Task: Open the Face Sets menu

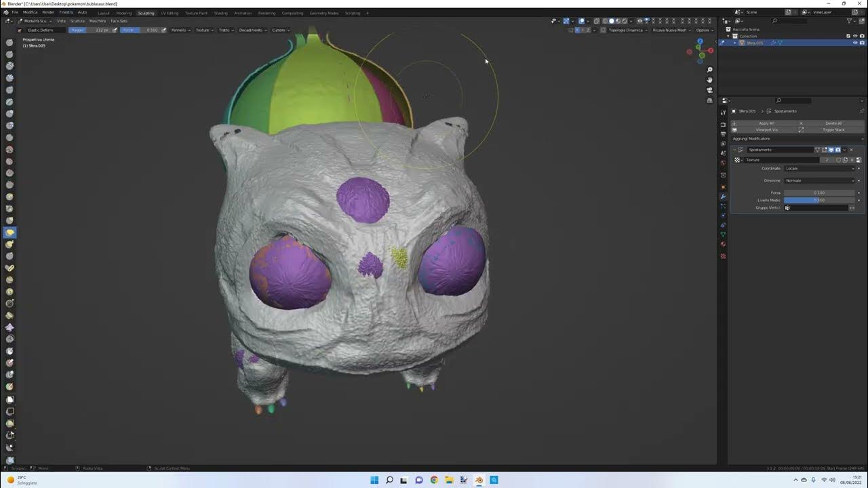Action: 119,21
